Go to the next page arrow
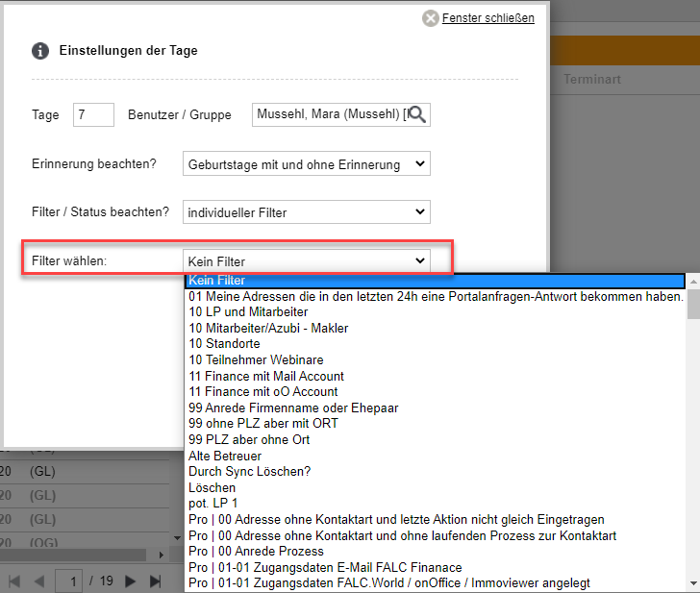 pos(131,581)
